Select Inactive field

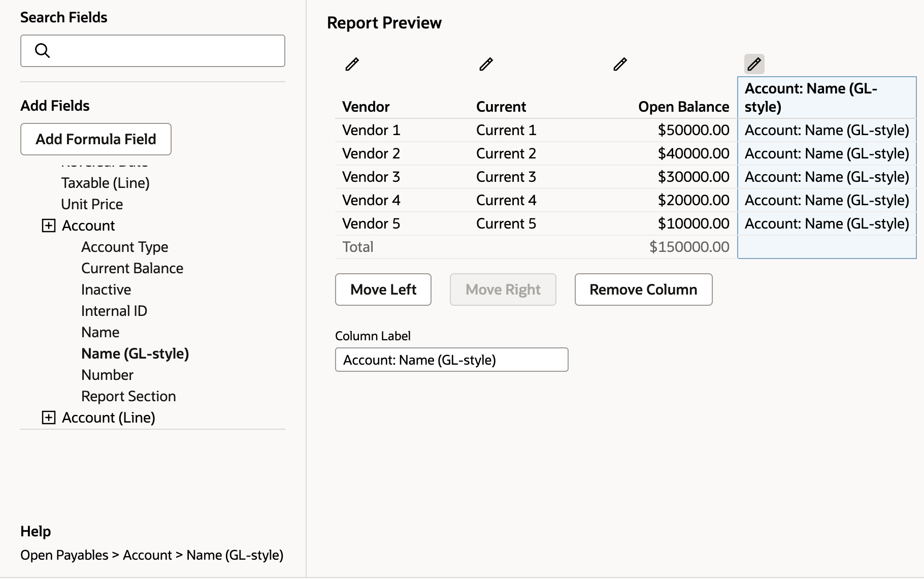[x=106, y=289]
